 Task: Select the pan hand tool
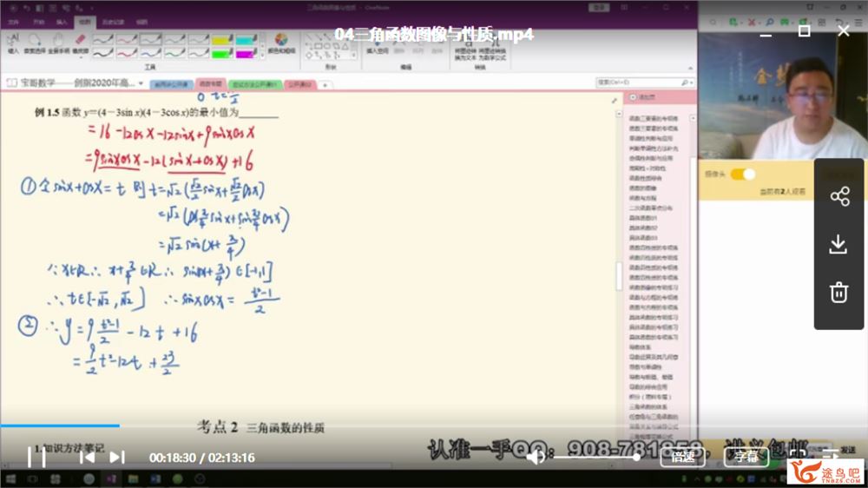[58, 43]
